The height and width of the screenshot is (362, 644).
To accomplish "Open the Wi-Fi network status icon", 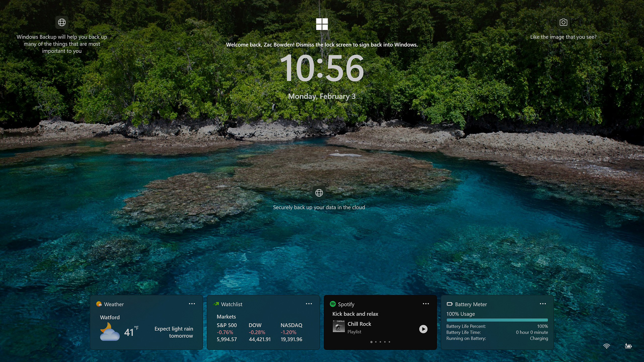I will click(x=606, y=346).
